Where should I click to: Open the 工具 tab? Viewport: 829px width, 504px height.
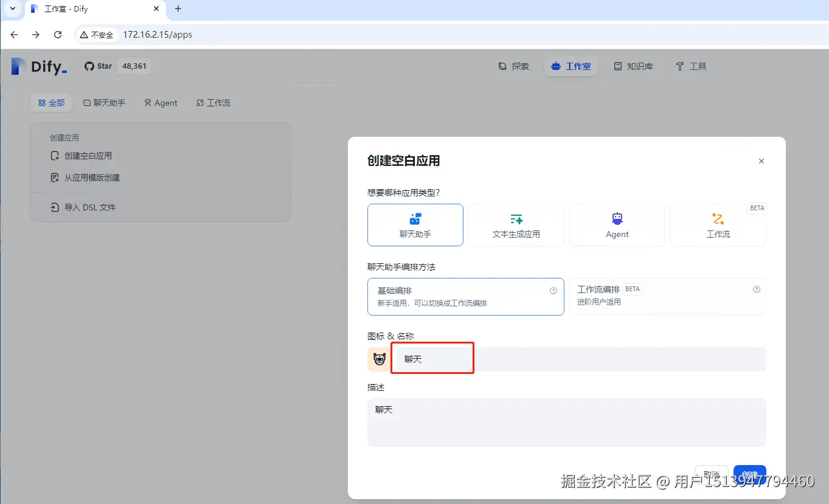coord(691,66)
